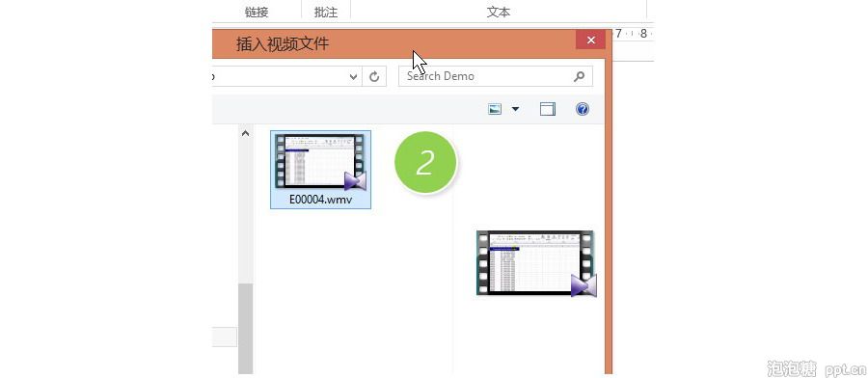Click the search magnifier icon

point(579,76)
